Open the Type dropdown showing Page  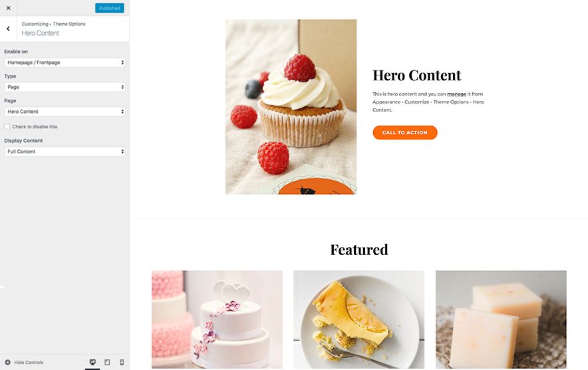tap(65, 87)
